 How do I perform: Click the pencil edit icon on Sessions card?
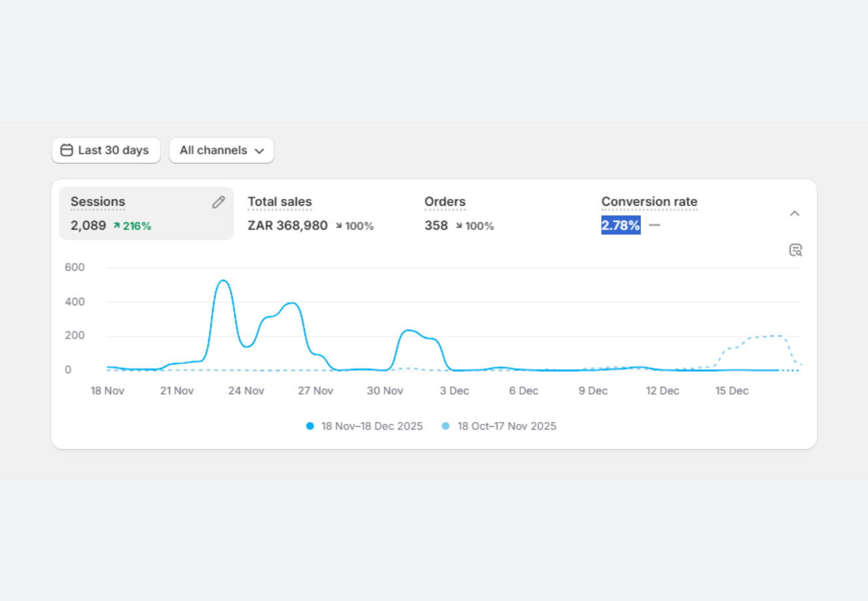(218, 202)
